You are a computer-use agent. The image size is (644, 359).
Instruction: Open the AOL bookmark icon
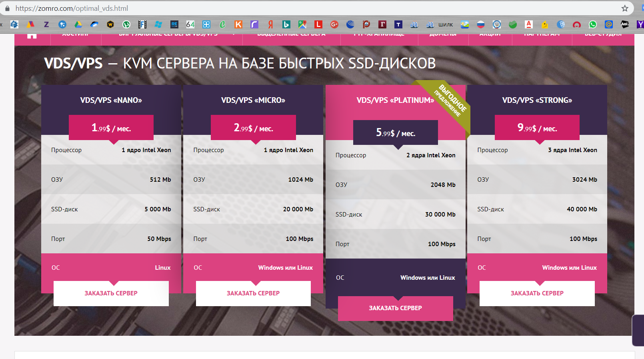(625, 24)
